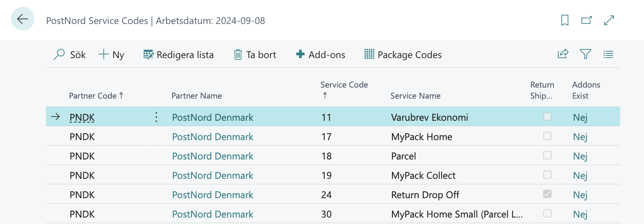Select service code 30 cell

[x=326, y=214]
